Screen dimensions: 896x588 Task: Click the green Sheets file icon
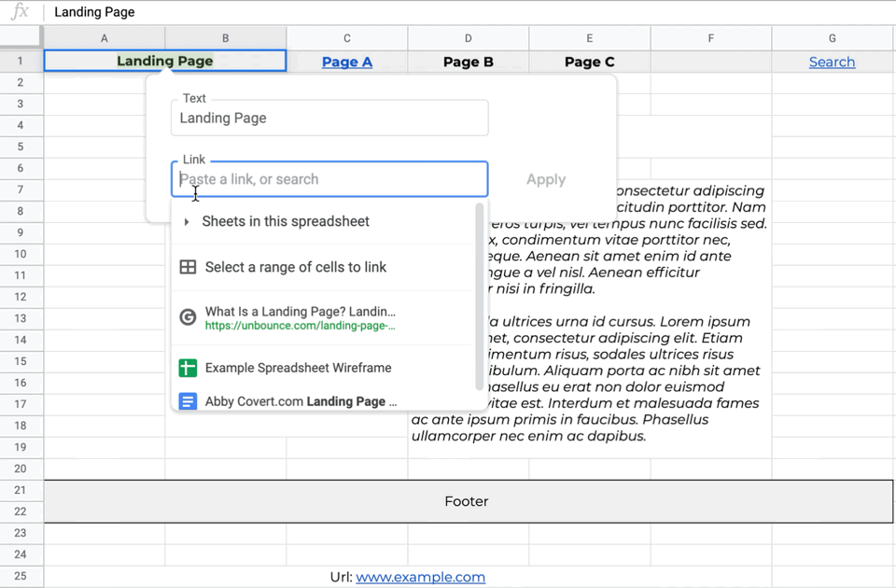[188, 368]
